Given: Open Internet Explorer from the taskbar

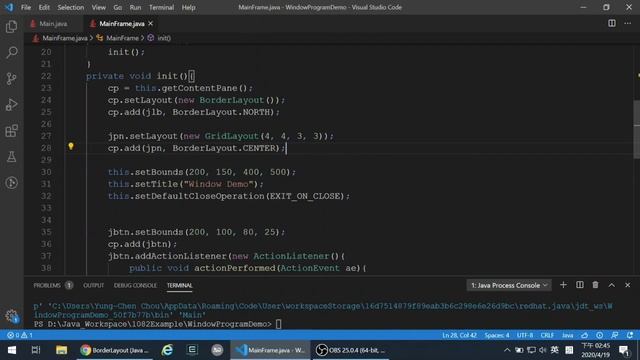Looking at the screenshot, I should 167,350.
